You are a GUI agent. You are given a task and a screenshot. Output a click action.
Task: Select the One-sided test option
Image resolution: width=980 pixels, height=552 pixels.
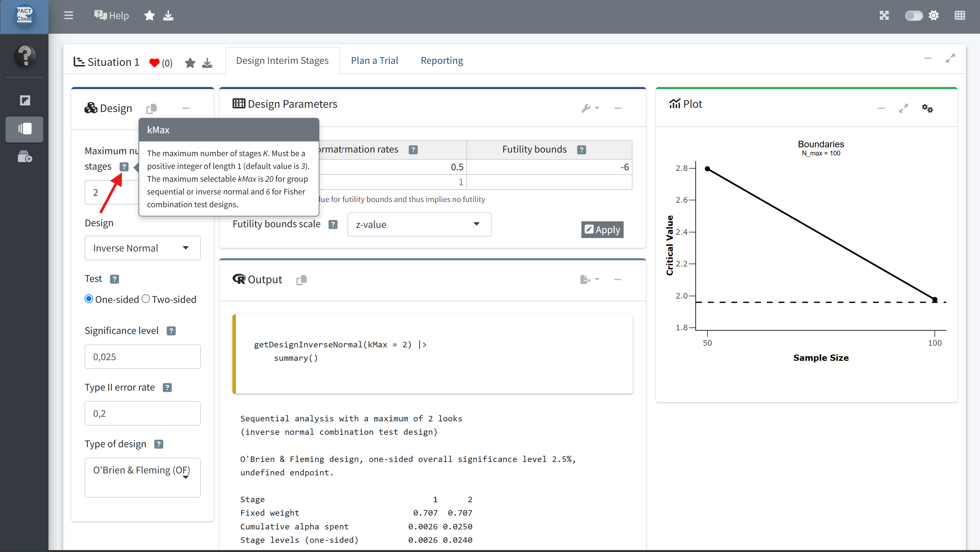89,299
